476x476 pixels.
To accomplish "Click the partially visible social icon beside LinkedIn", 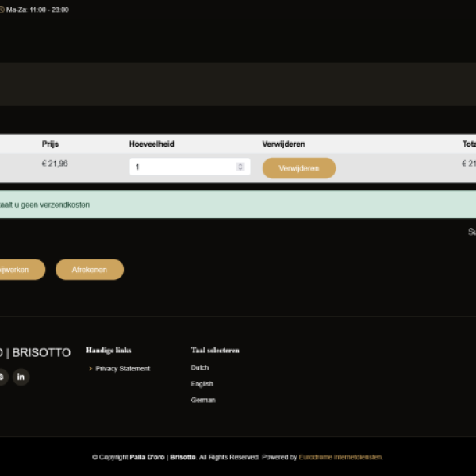I will [2, 377].
